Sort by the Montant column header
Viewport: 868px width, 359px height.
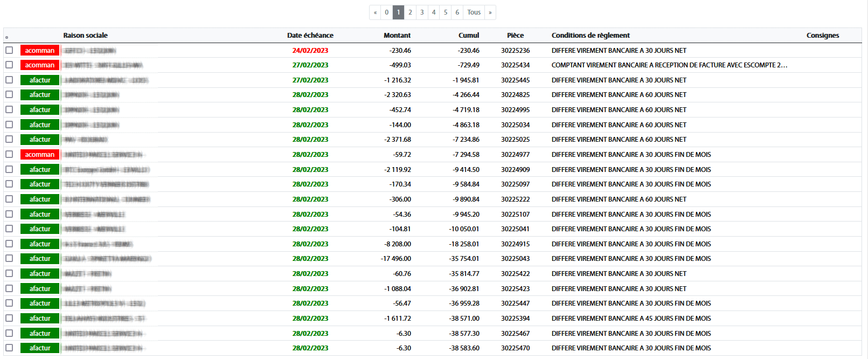[397, 36]
